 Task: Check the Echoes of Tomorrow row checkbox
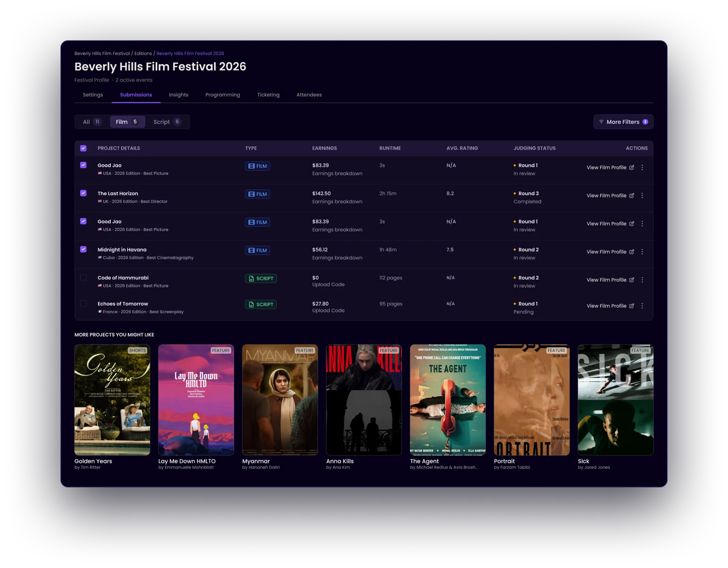tap(83, 303)
